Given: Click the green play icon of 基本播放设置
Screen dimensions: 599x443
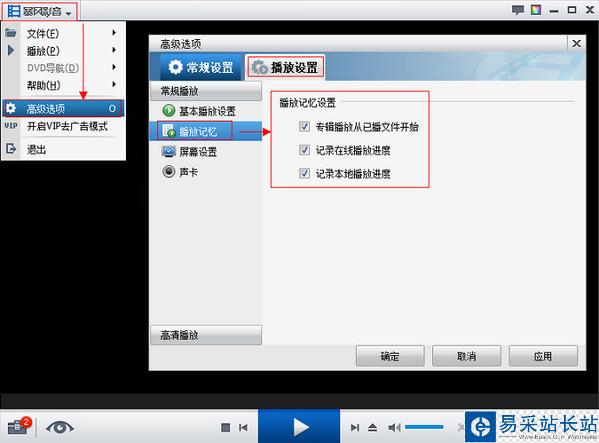Looking at the screenshot, I should pyautogui.click(x=168, y=111).
